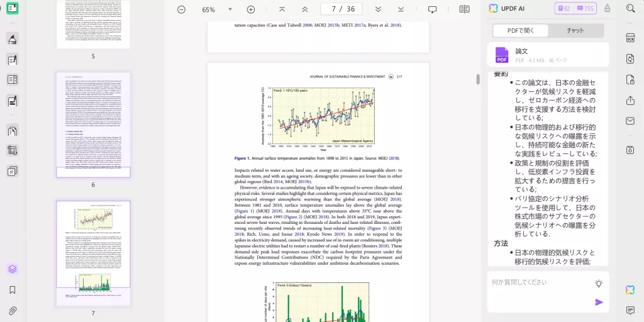Open the 論文 PDF file card

(548, 55)
